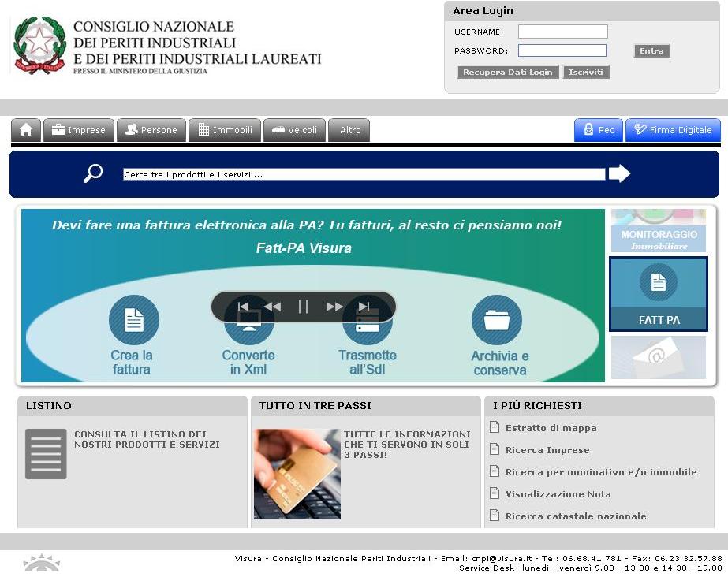
Task: Focus the USERNAME input field
Action: pos(562,32)
